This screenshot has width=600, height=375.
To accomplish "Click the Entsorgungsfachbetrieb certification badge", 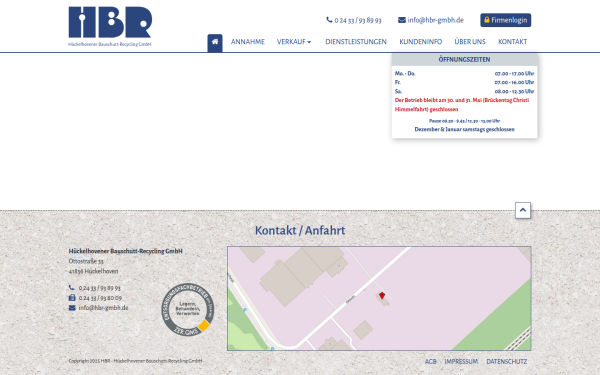I will coord(188,310).
